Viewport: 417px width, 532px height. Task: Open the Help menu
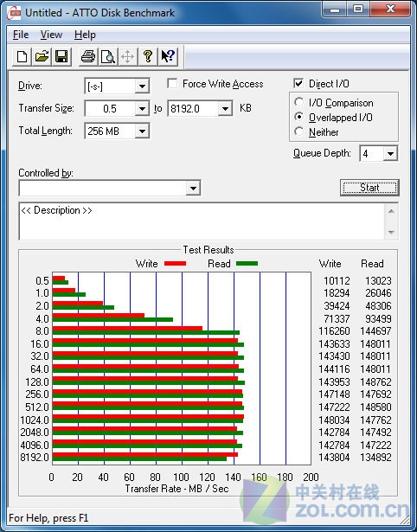pos(85,35)
